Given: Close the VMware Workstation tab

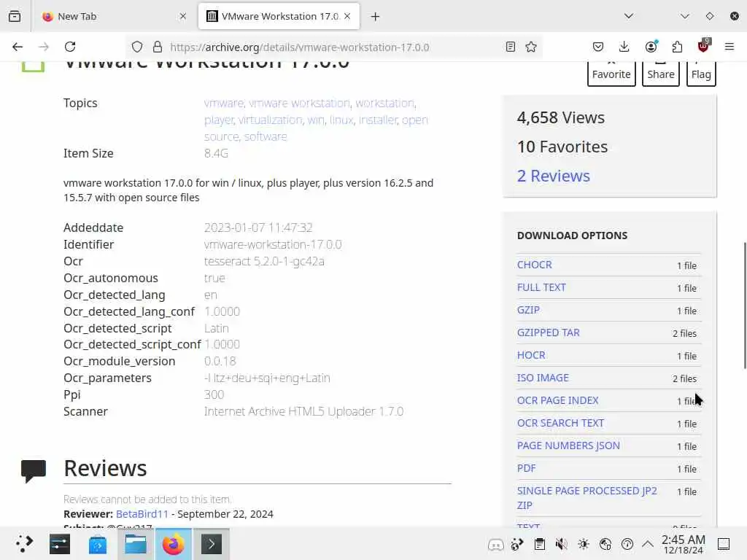Looking at the screenshot, I should pyautogui.click(x=347, y=16).
